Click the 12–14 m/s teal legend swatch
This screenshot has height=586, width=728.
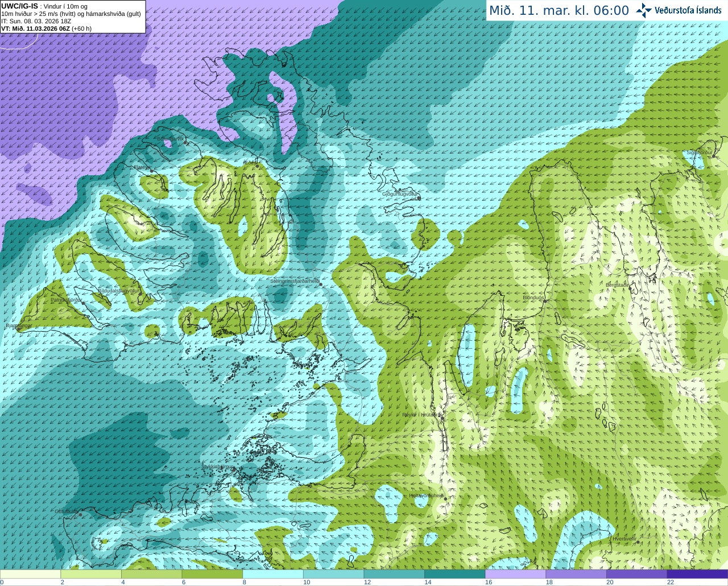click(x=394, y=574)
